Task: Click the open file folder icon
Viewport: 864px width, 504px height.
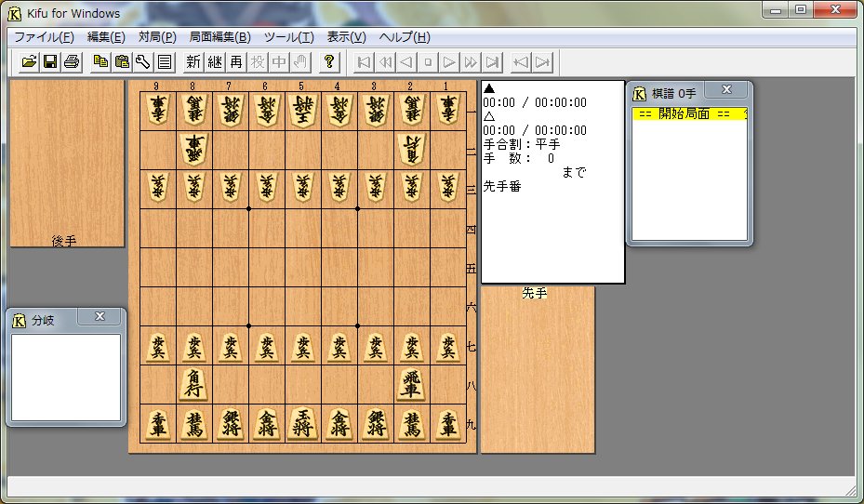Action: click(29, 62)
